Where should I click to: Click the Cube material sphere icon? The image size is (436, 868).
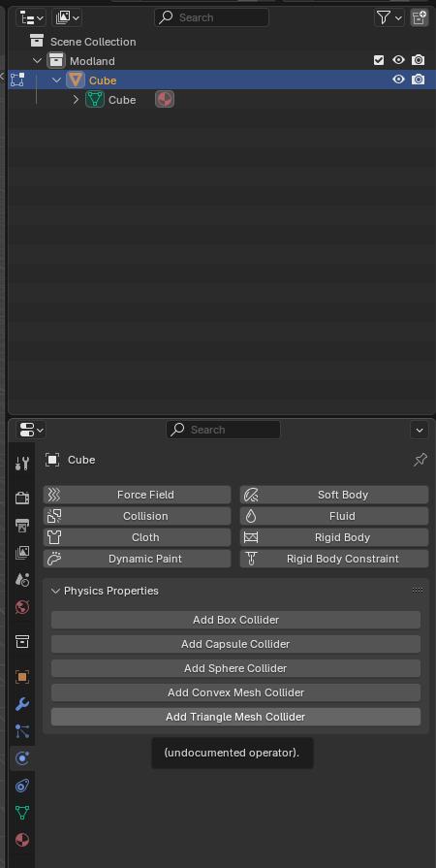(165, 99)
